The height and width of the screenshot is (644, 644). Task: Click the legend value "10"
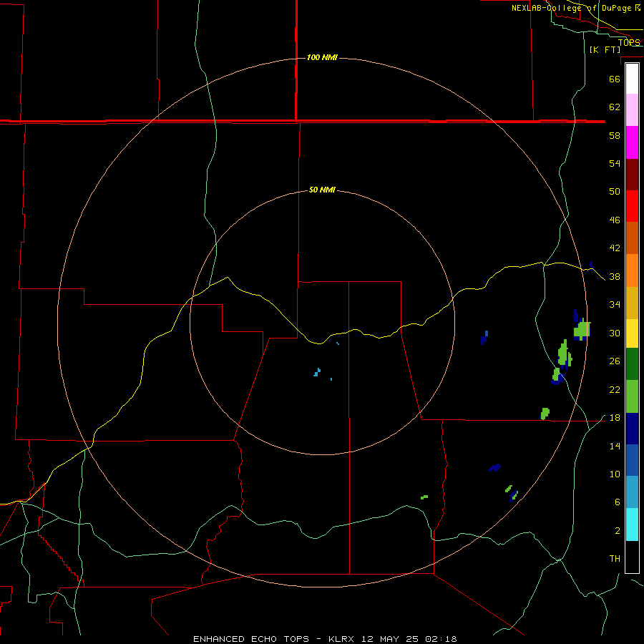coord(615,474)
